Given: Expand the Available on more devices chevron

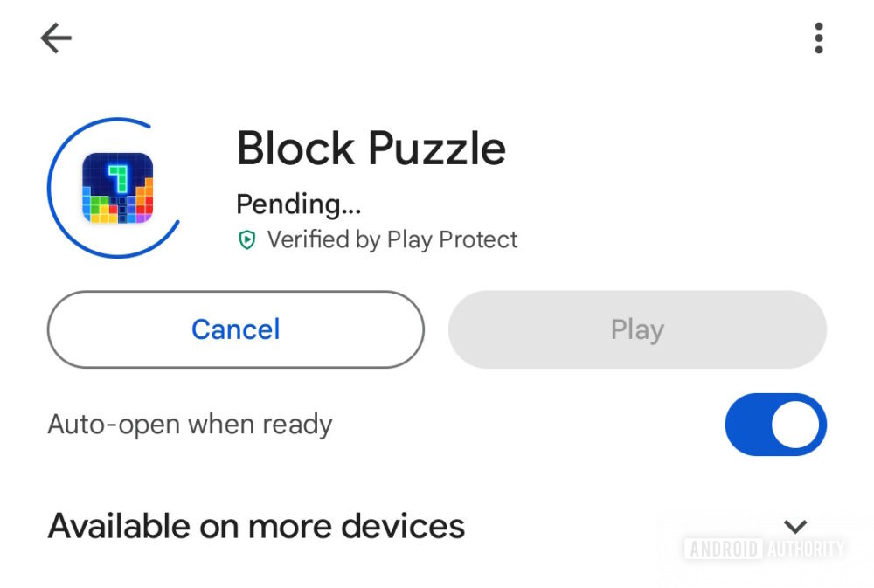Looking at the screenshot, I should [794, 526].
